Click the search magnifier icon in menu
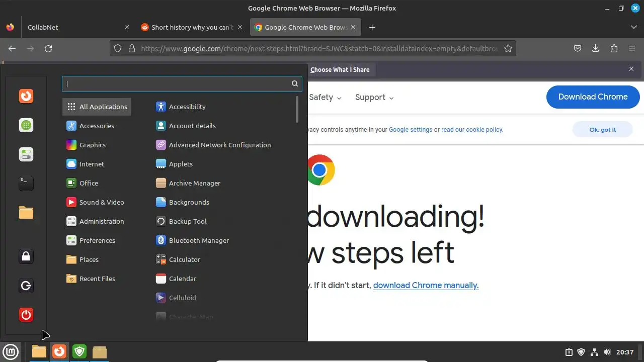This screenshot has height=362, width=644. [295, 83]
